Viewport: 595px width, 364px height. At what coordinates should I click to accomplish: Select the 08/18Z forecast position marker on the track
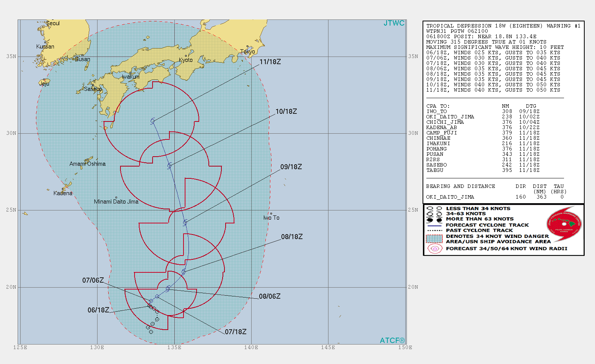coord(184,272)
